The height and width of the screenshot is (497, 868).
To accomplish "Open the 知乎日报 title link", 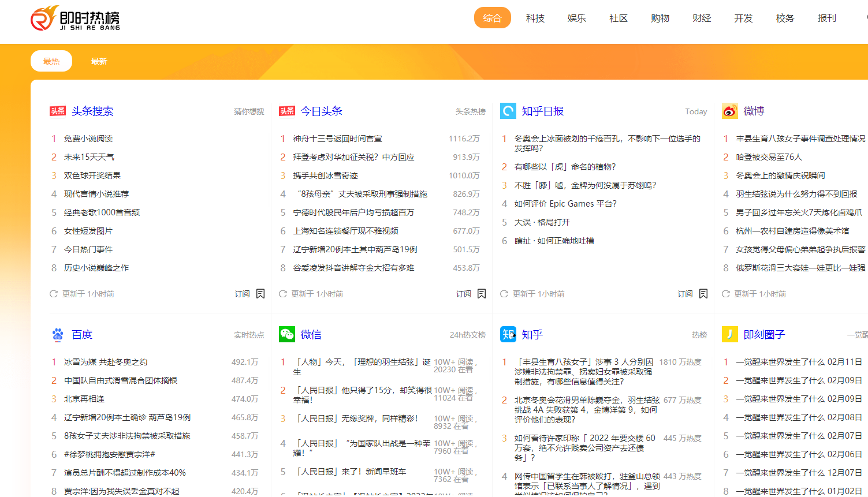I will pos(543,111).
